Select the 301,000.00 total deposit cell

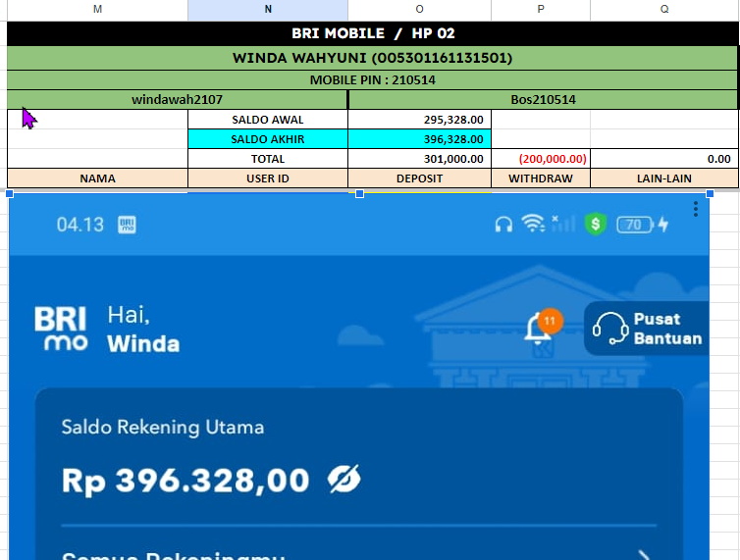click(x=419, y=159)
